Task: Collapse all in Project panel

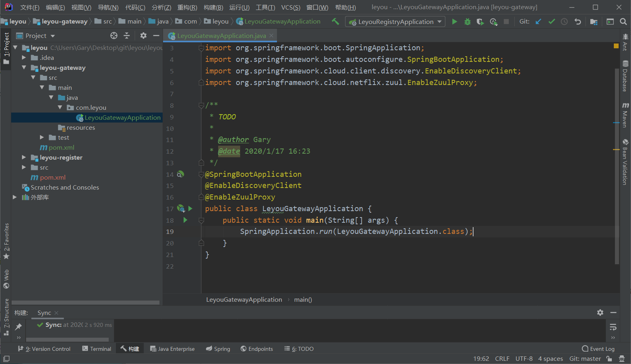Action: (x=127, y=36)
